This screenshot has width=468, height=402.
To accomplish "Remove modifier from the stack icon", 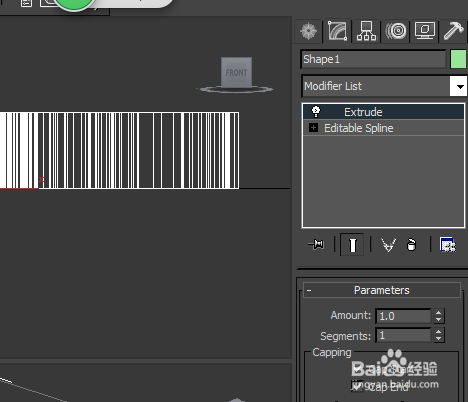I will click(412, 245).
